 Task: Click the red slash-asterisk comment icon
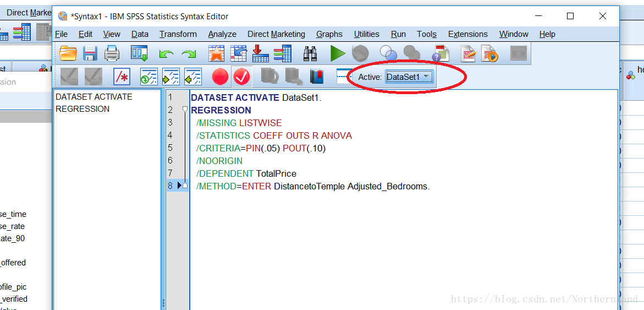pos(122,77)
